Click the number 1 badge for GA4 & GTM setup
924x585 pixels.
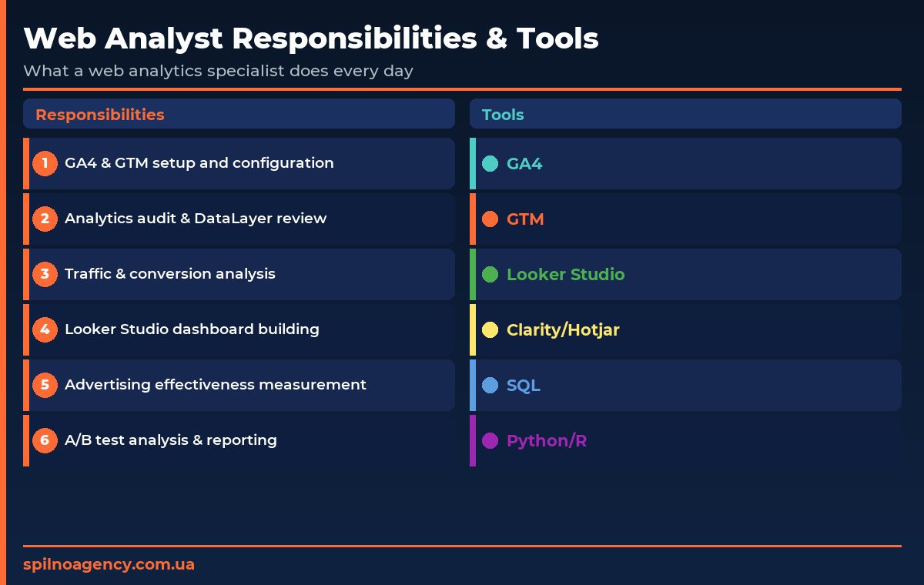point(45,163)
